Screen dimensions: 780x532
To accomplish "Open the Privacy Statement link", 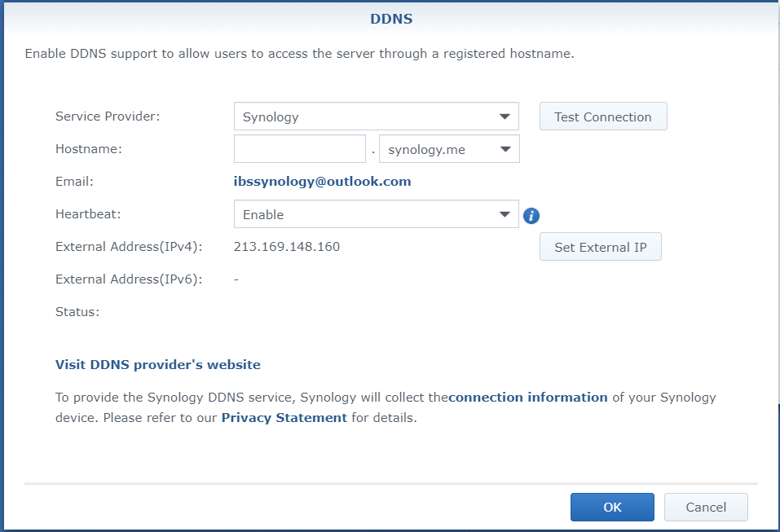I will (284, 418).
